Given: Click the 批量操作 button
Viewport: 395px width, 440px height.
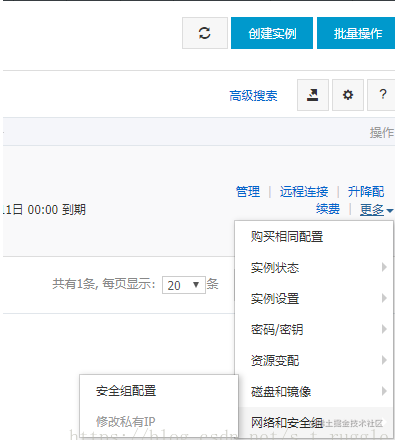Looking at the screenshot, I should pyautogui.click(x=356, y=33).
